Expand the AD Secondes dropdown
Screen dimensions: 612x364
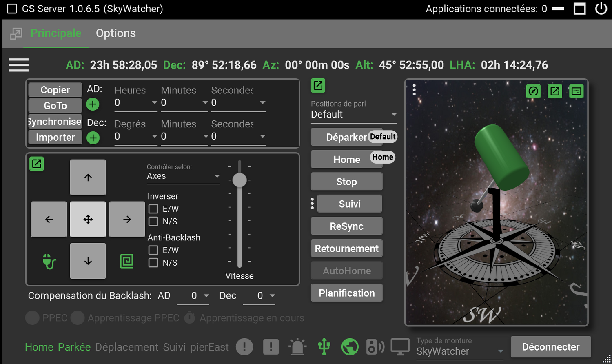coord(238,103)
